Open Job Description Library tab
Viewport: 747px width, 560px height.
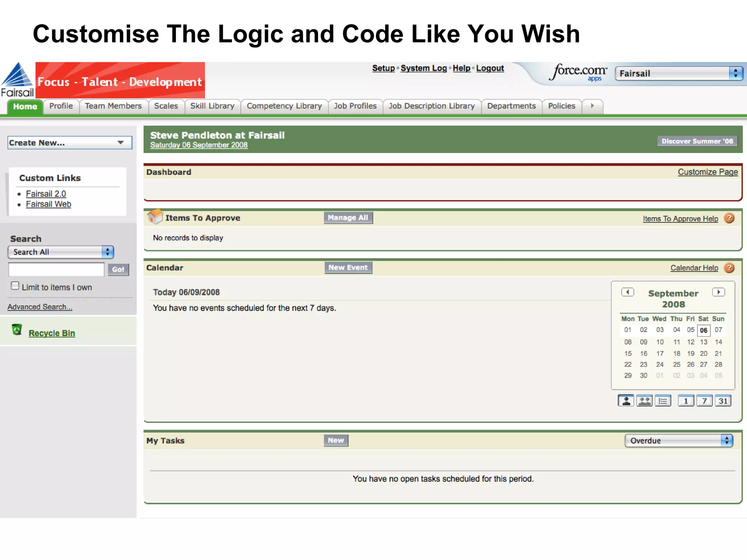(x=432, y=106)
